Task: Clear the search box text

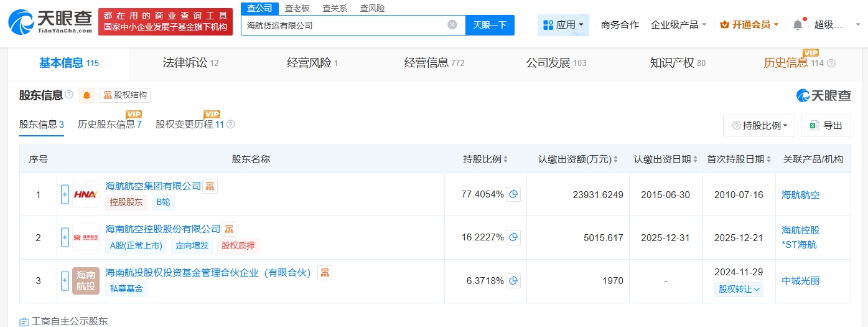Action: pos(452,25)
